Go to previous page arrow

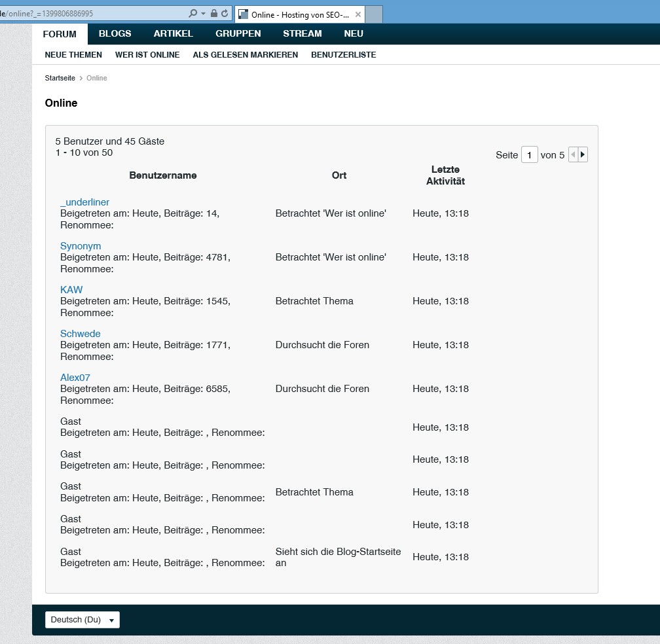coord(573,154)
